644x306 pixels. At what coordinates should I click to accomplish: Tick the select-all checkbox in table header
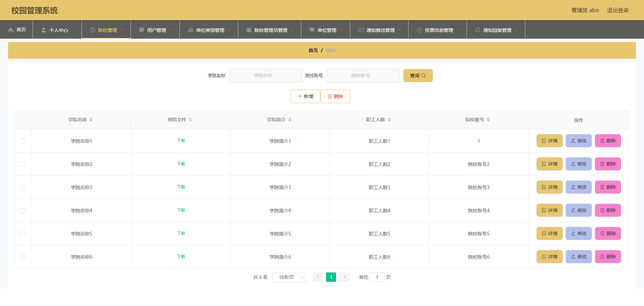click(23, 120)
